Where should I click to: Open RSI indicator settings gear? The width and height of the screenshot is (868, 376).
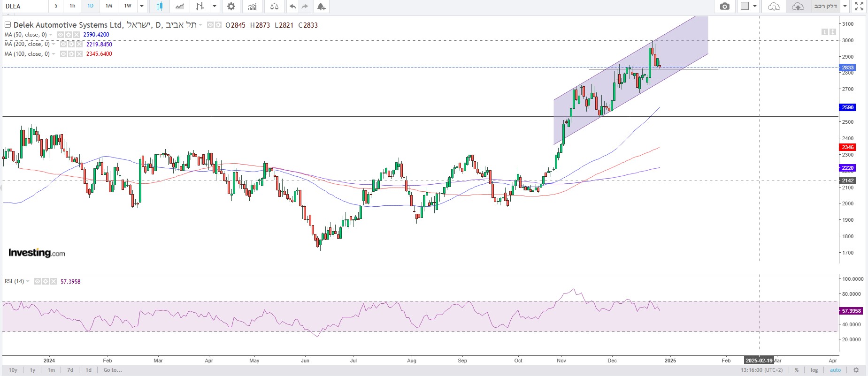pos(46,281)
